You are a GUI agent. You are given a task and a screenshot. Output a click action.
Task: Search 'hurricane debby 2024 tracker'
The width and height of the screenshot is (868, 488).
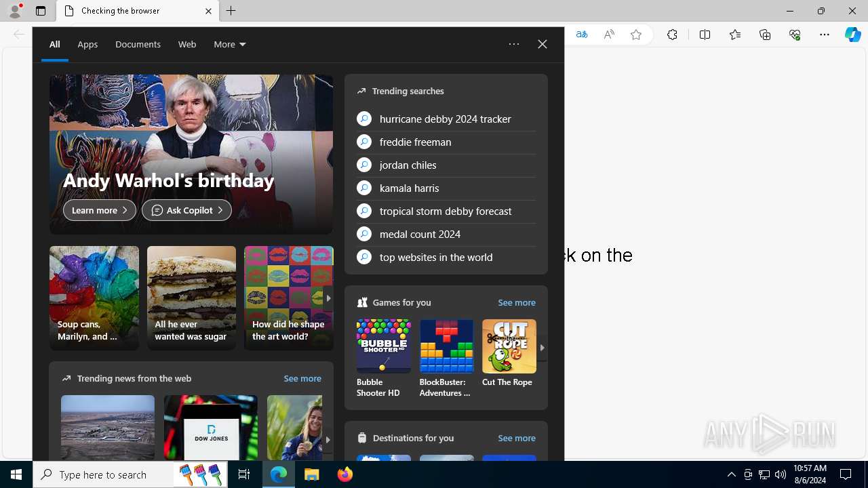tap(446, 119)
